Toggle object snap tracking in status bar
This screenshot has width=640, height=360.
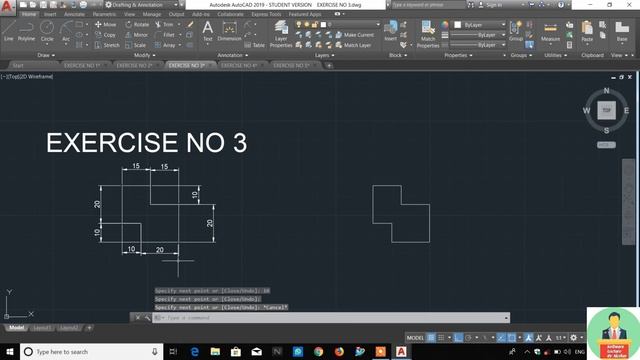pos(501,338)
